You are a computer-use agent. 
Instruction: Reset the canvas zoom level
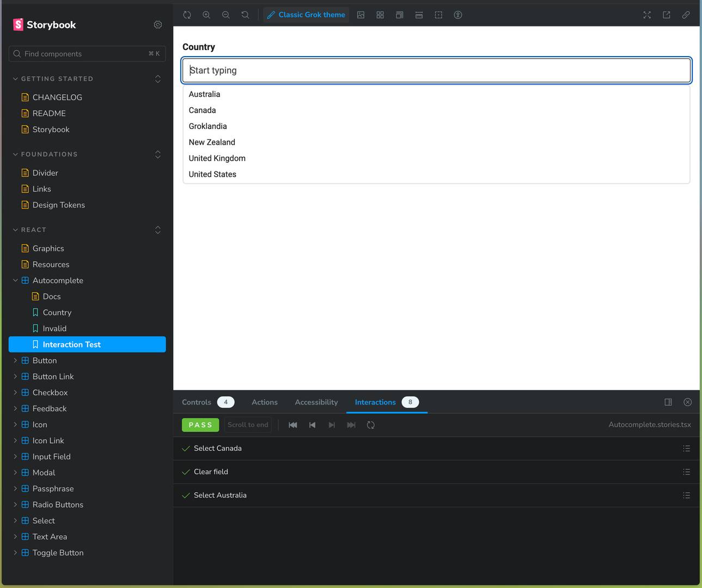coord(245,15)
